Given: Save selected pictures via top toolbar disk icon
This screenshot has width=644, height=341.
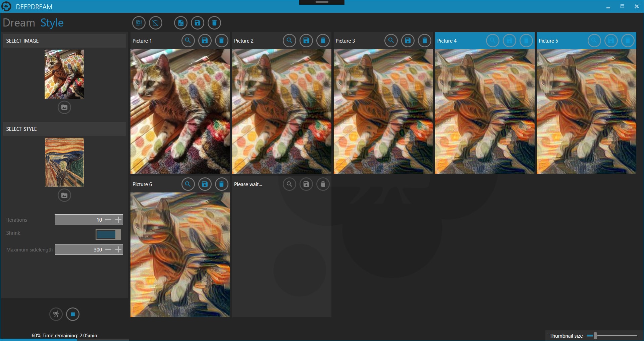Looking at the screenshot, I should coord(198,23).
